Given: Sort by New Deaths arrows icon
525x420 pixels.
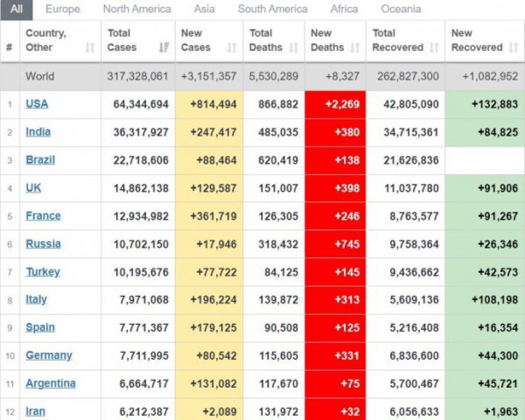Looking at the screenshot, I should pyautogui.click(x=354, y=48).
